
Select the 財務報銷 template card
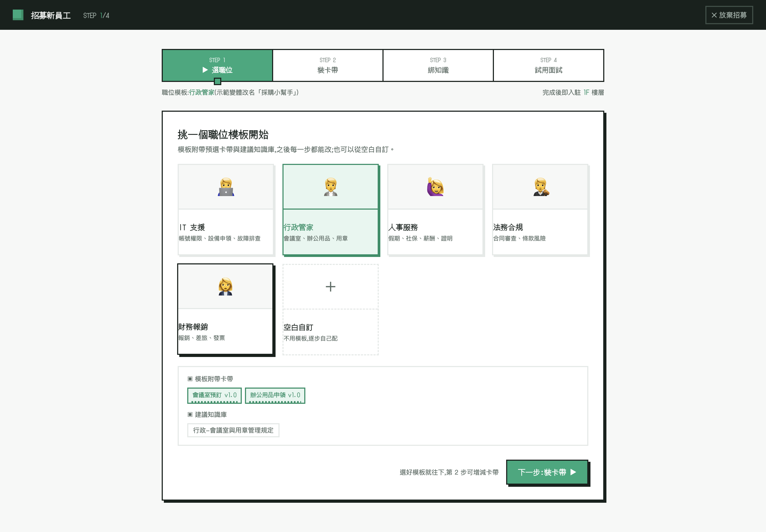pyautogui.click(x=225, y=309)
